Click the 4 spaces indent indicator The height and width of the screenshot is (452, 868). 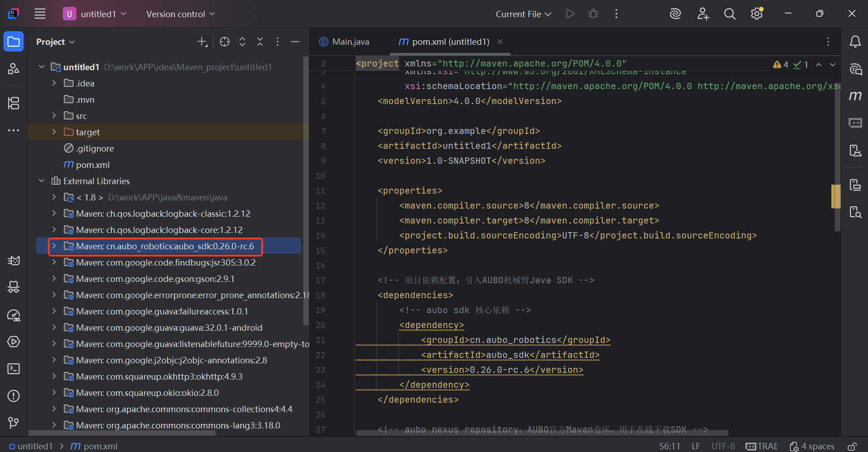[x=817, y=446]
